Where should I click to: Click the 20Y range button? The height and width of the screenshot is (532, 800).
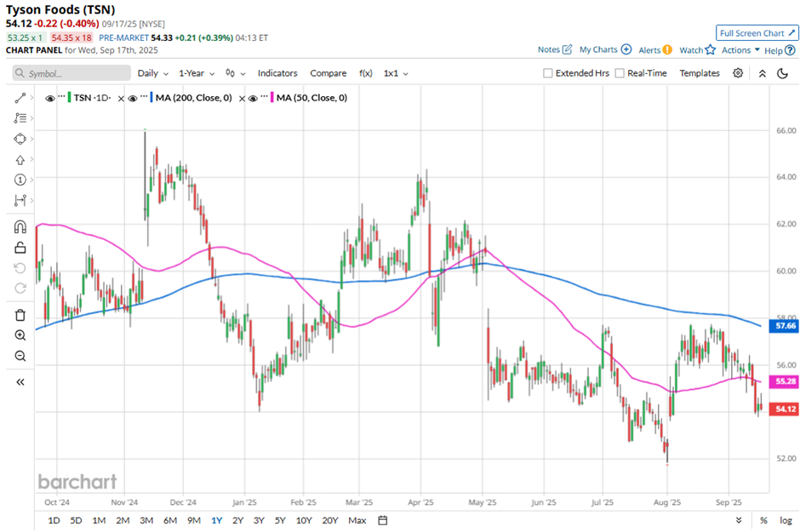point(330,520)
